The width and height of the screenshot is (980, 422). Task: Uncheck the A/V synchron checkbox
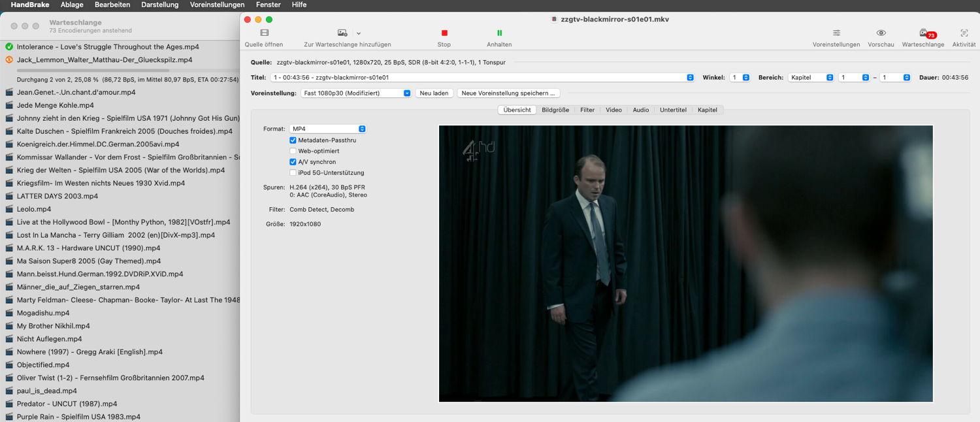tap(293, 162)
